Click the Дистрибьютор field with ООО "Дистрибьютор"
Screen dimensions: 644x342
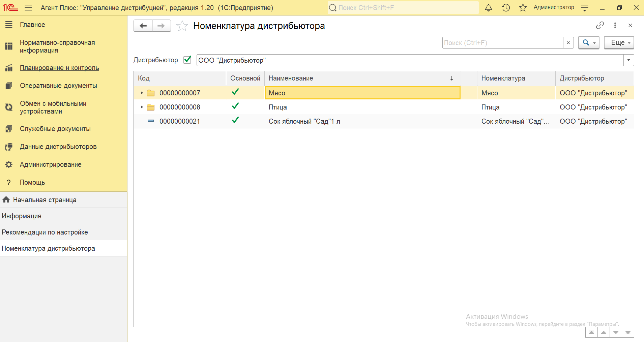pyautogui.click(x=410, y=60)
